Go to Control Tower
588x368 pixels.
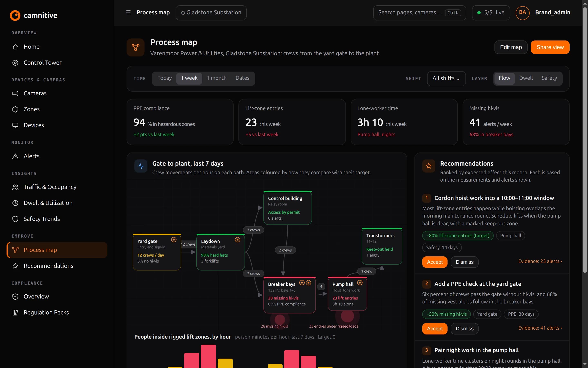click(57, 63)
